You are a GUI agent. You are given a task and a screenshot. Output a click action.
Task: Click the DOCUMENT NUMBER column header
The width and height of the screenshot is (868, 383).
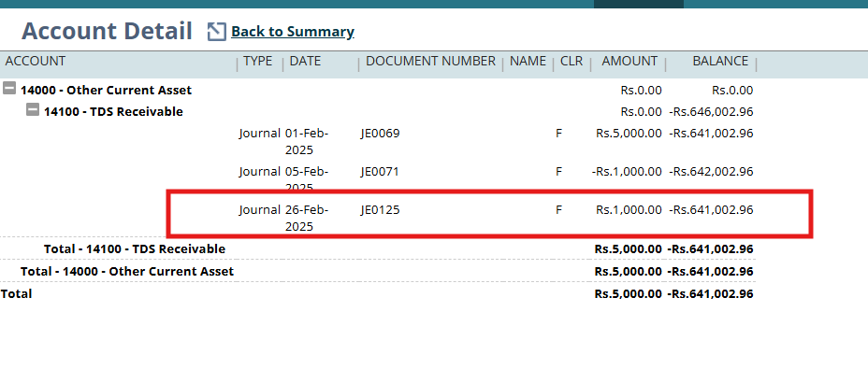430,62
